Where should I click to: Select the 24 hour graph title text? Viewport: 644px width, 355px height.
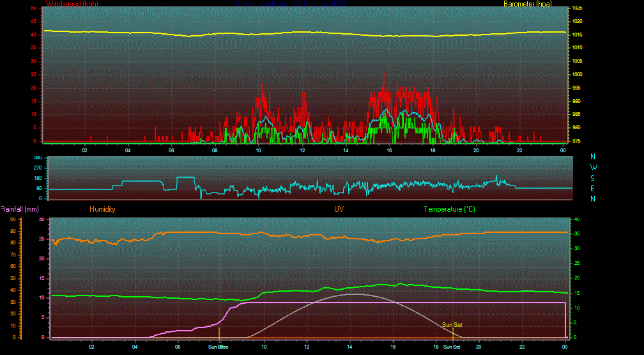[x=289, y=4]
